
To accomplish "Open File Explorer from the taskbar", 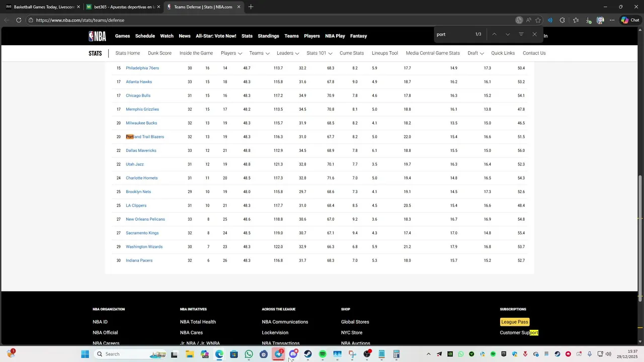I will pos(190,354).
